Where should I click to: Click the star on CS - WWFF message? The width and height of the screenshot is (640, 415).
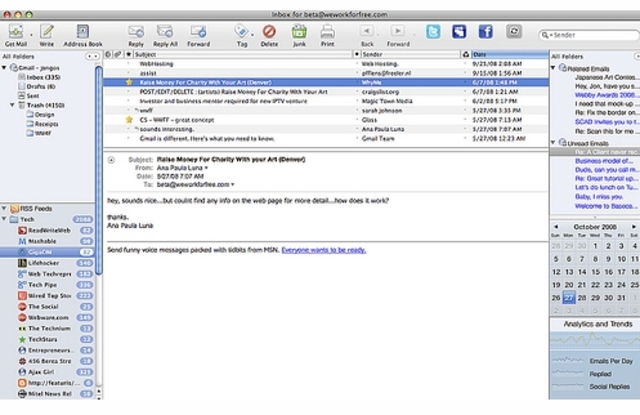point(129,120)
